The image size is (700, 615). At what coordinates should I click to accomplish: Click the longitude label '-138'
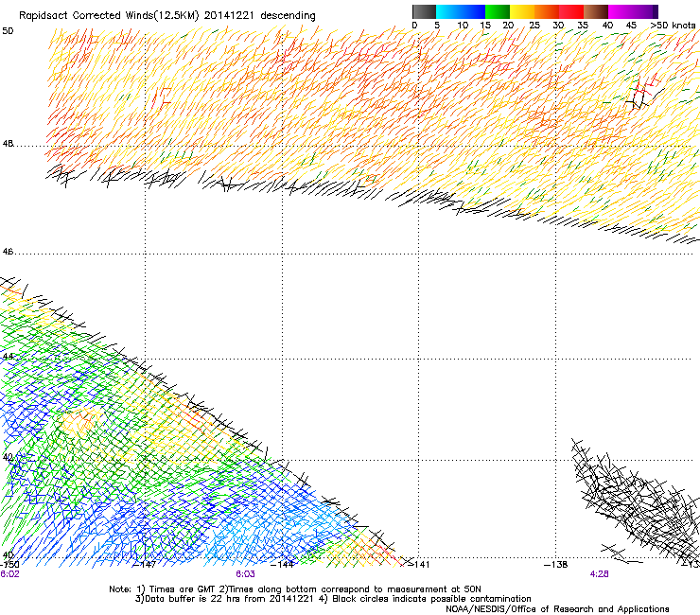click(556, 565)
